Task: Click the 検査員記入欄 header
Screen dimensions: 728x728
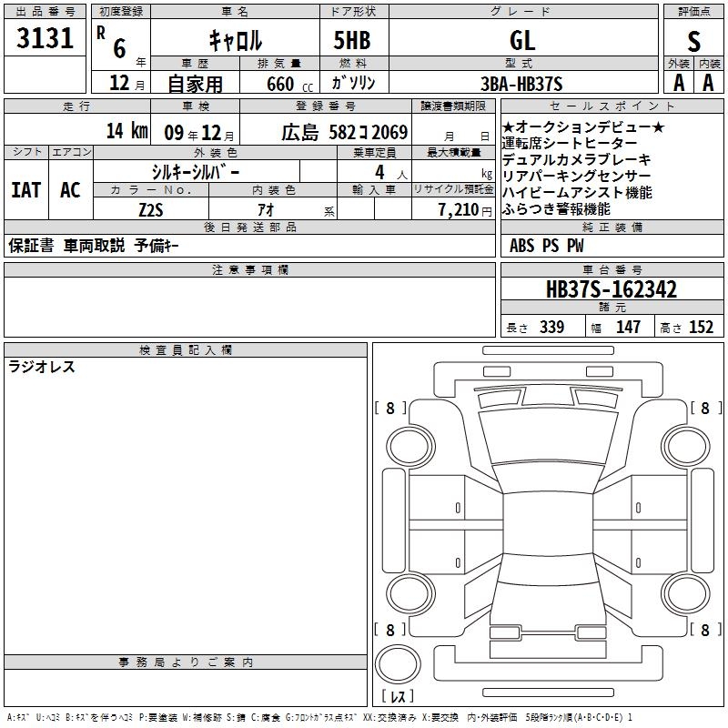Action: point(186,350)
